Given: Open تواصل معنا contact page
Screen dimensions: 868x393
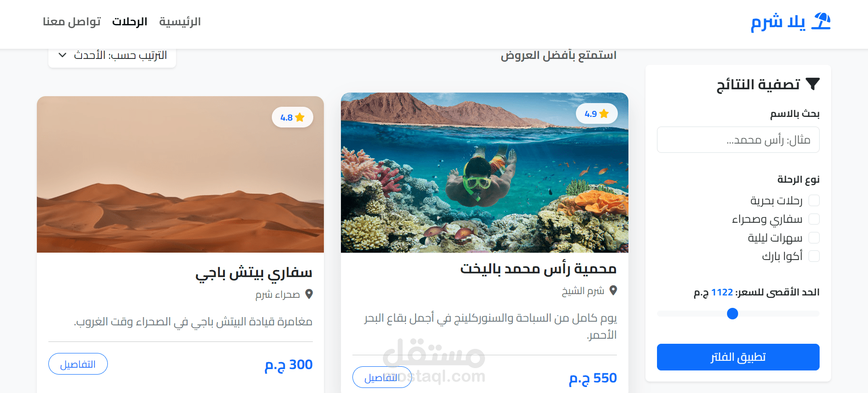Looking at the screenshot, I should 71,22.
